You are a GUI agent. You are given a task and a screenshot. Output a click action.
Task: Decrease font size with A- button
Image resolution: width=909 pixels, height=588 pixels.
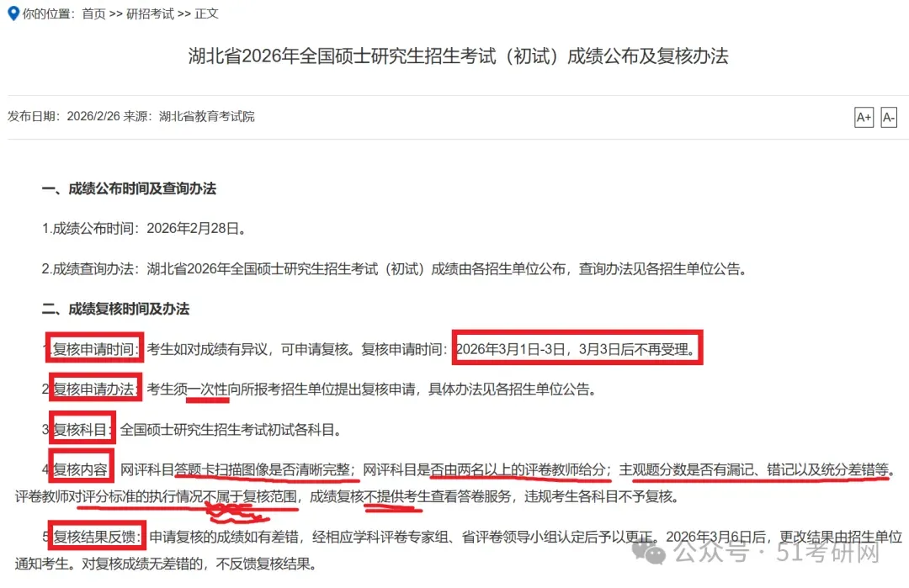(x=889, y=118)
